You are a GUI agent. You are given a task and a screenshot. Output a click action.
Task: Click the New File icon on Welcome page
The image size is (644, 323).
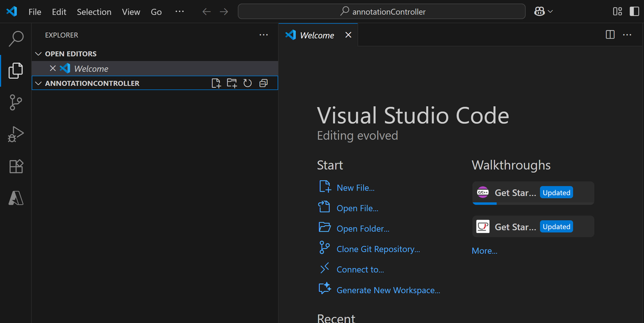[325, 187]
